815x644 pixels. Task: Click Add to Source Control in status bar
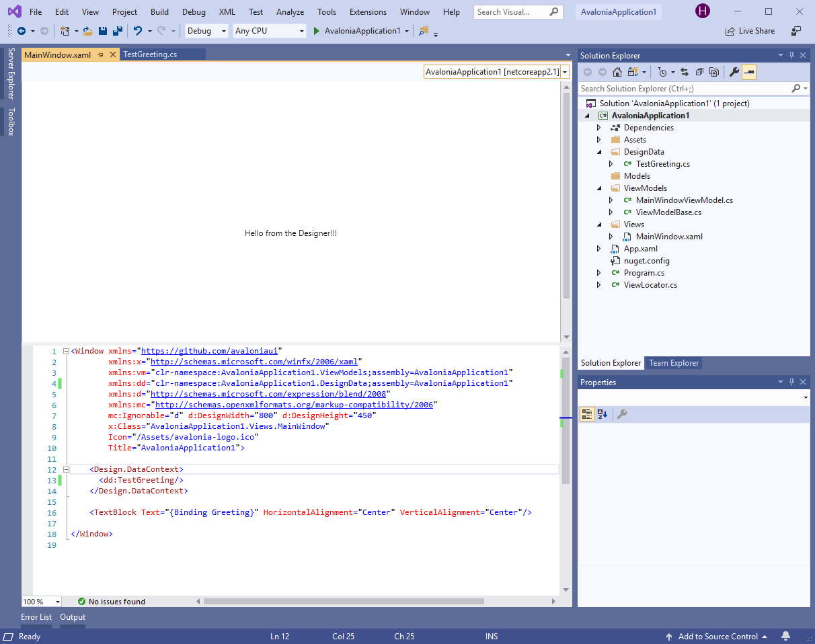[717, 636]
